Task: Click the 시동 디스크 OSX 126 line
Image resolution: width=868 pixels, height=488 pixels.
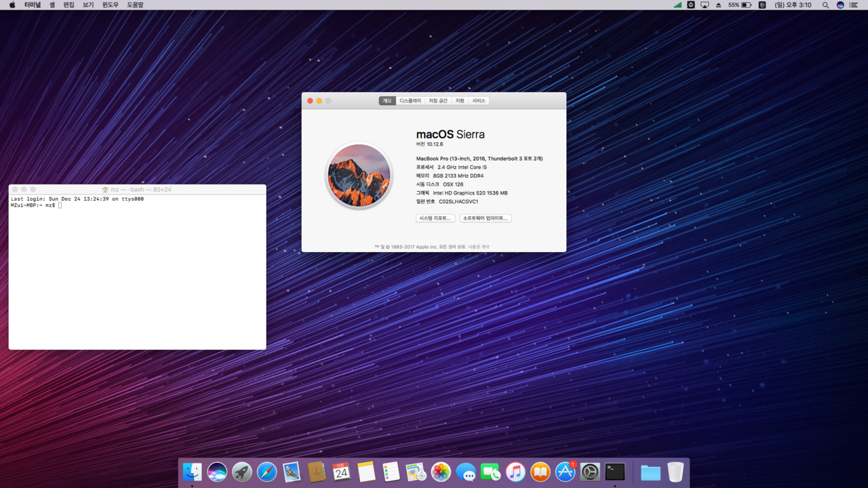Action: pyautogui.click(x=440, y=184)
